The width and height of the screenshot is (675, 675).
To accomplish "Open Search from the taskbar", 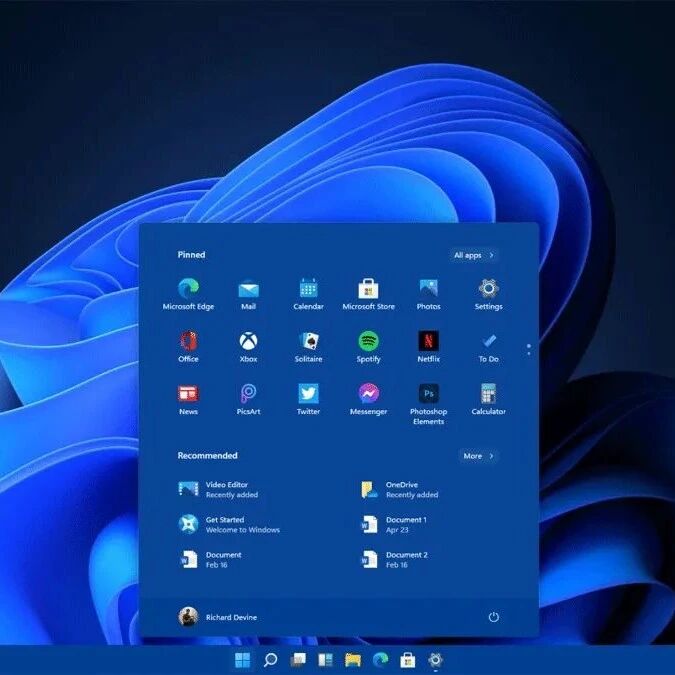I will click(x=270, y=660).
